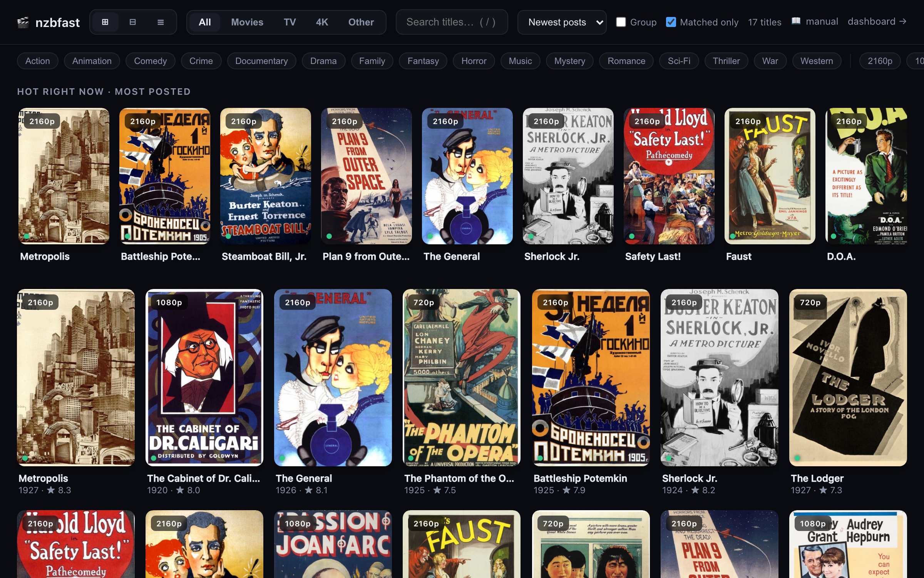Image resolution: width=924 pixels, height=578 pixels.
Task: Click the HOT RIGHT NOW · MOST POSTED heading
Action: pyautogui.click(x=104, y=92)
